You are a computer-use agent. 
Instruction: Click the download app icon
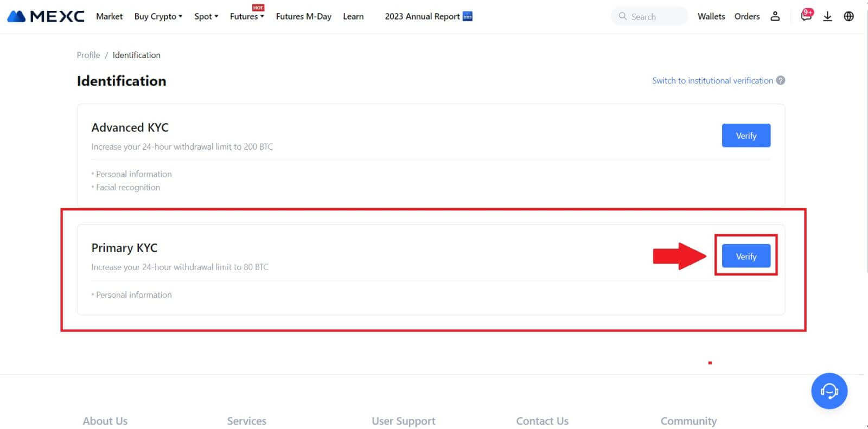tap(827, 16)
